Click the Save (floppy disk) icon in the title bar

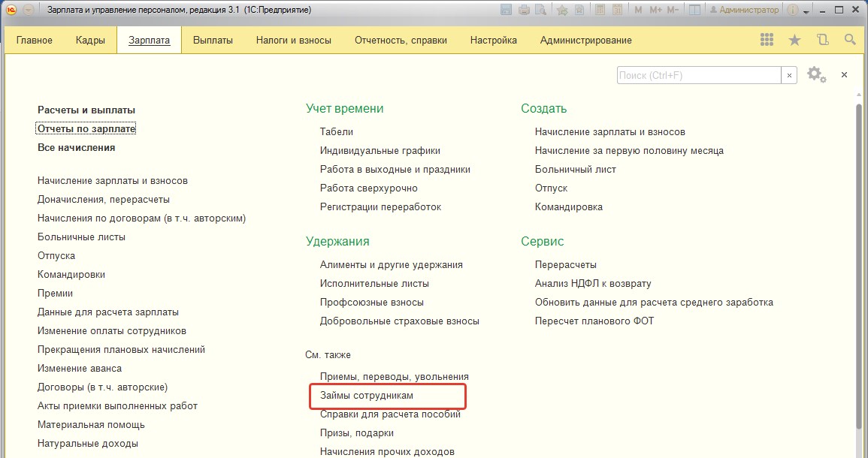coord(506,10)
